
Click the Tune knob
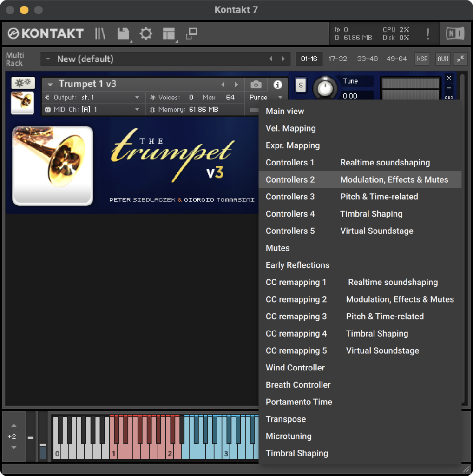(x=325, y=88)
